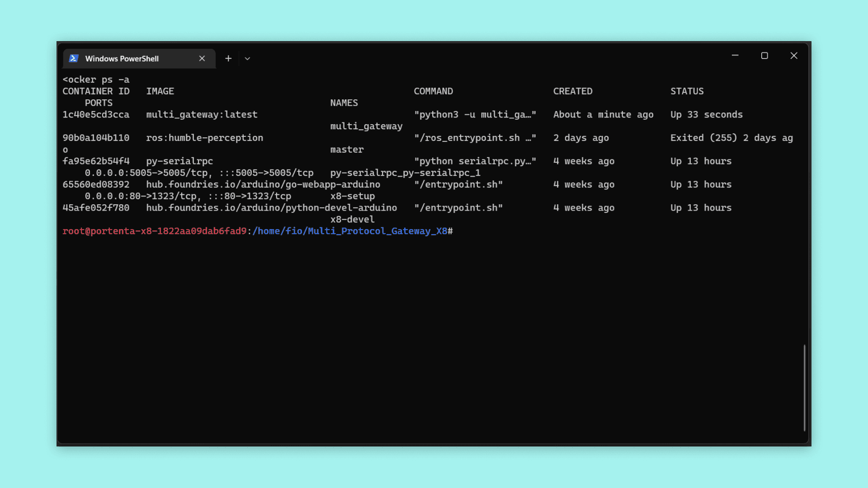Click the STATUS column header
This screenshot has height=488, width=868.
pos(687,91)
